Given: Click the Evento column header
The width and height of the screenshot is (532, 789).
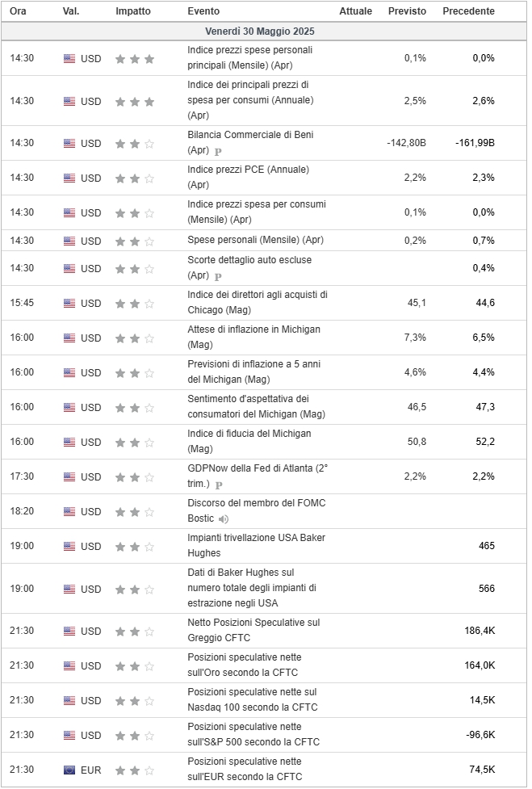Looking at the screenshot, I should point(203,11).
